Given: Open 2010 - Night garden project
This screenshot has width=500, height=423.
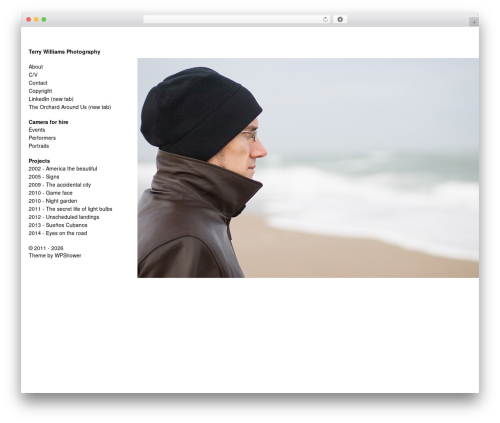Looking at the screenshot, I should 53,201.
